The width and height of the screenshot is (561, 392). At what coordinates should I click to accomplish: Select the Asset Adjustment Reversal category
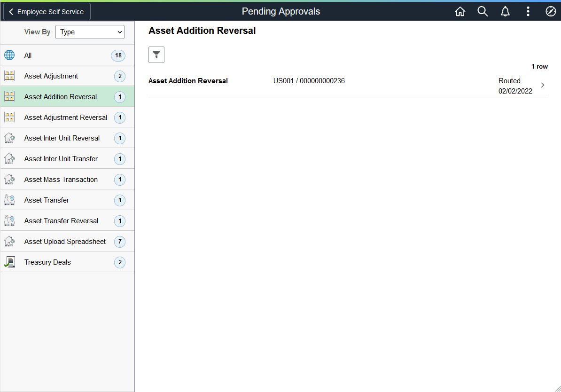[65, 117]
